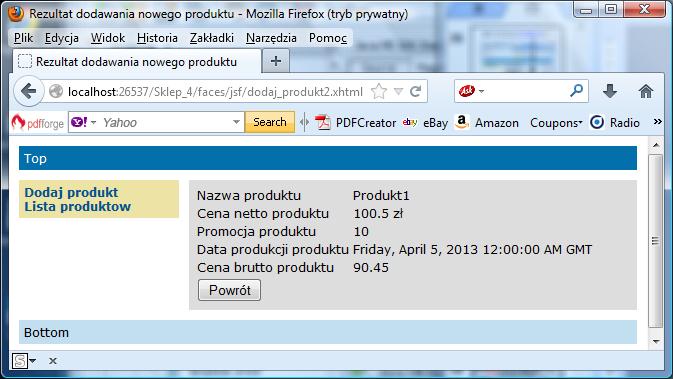Reload the page with refresh icon
This screenshot has height=379, width=673.
(x=415, y=91)
